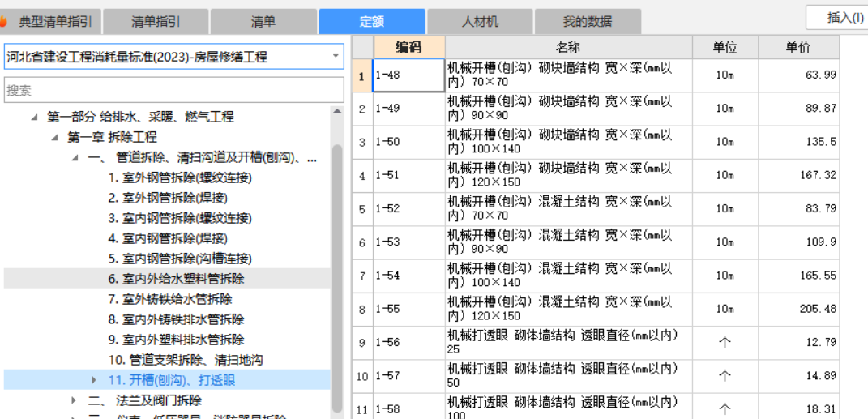The height and width of the screenshot is (419, 868).
Task: Click the price cell 167.32
Action: click(799, 175)
